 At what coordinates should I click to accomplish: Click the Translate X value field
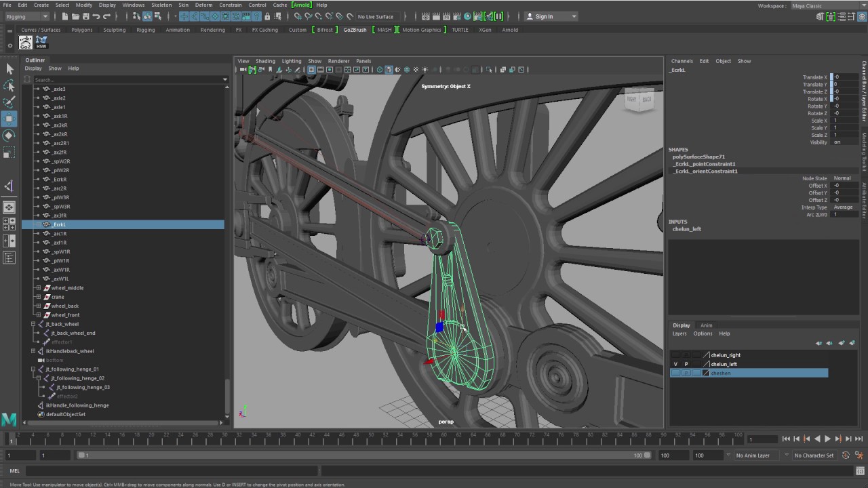[x=845, y=77]
